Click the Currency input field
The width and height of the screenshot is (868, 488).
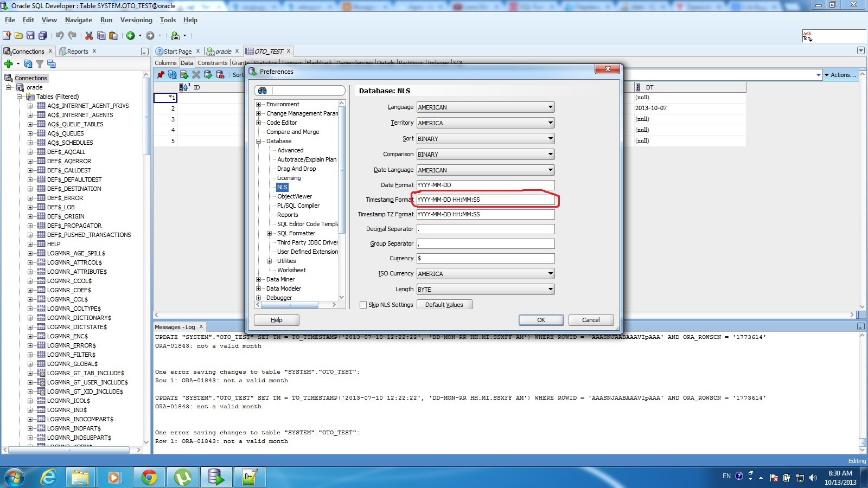[486, 259]
